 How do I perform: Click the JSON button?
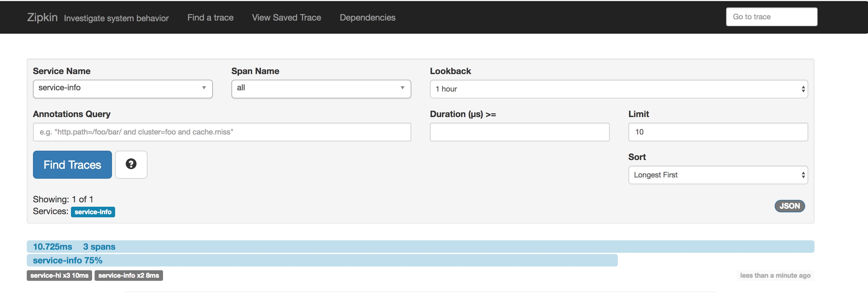pos(789,206)
